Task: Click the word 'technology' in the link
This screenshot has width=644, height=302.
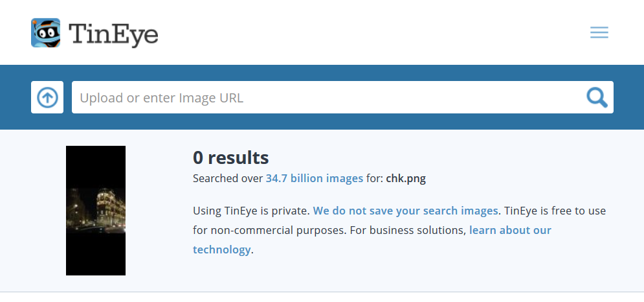Action: click(x=221, y=250)
